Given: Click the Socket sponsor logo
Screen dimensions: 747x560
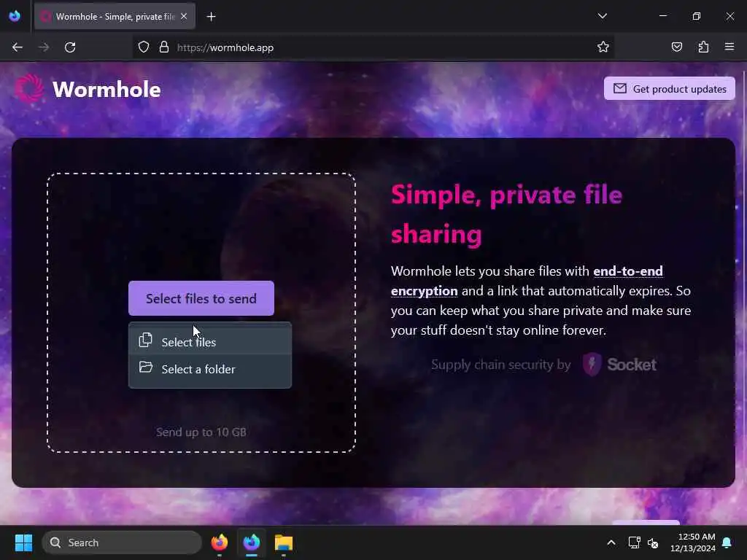Looking at the screenshot, I should click(x=619, y=365).
